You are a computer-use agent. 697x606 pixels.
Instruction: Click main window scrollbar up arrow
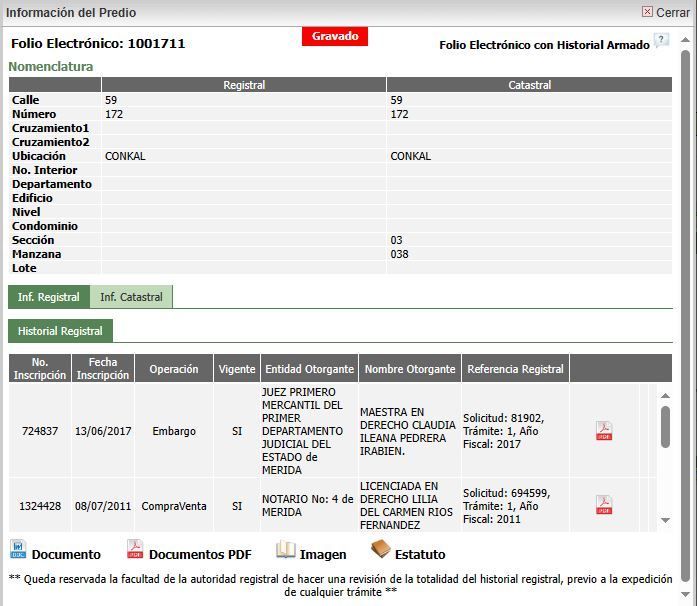click(x=685, y=40)
